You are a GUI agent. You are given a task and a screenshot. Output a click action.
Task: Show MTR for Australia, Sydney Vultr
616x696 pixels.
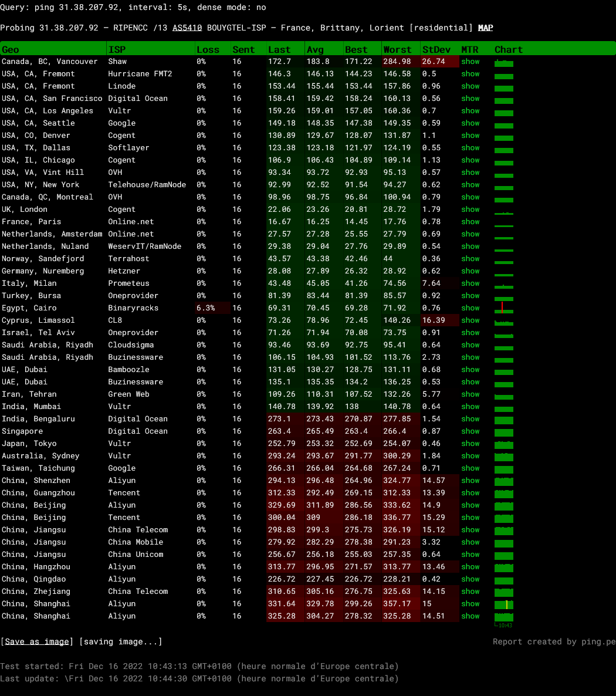[x=470, y=456]
